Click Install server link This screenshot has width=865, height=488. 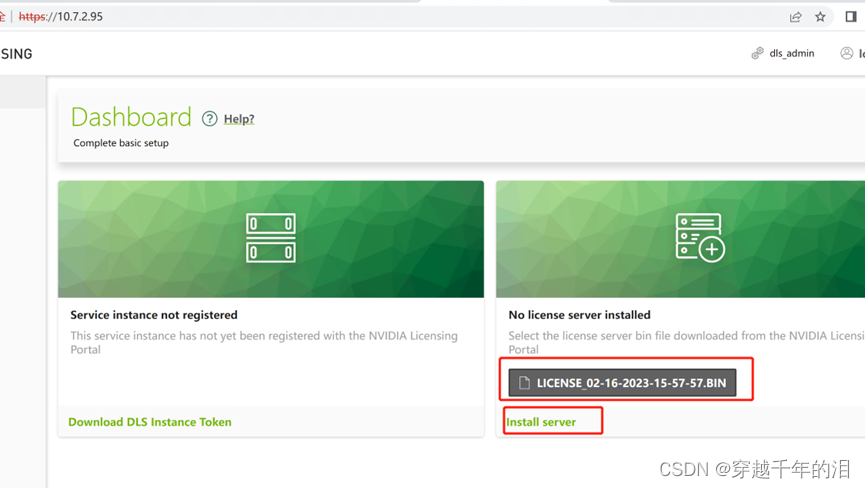point(541,422)
